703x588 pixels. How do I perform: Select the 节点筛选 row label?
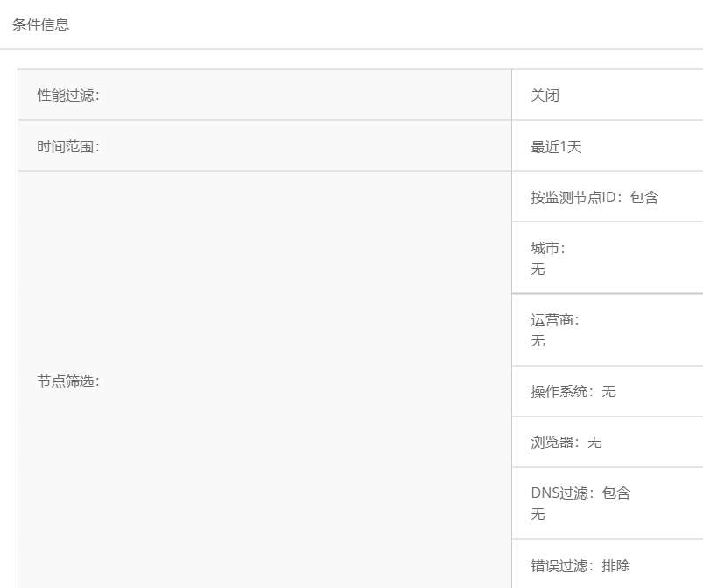pyautogui.click(x=67, y=381)
